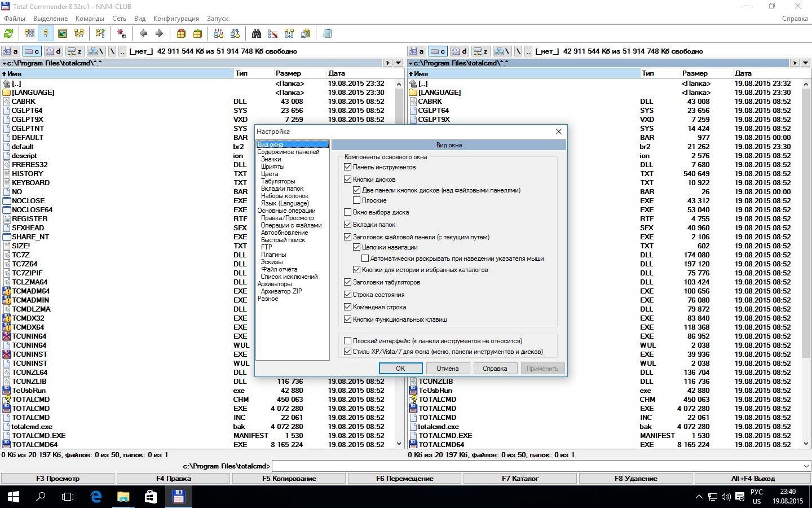Toggle 'Командная строка' checkbox
812x508 pixels.
[x=348, y=307]
